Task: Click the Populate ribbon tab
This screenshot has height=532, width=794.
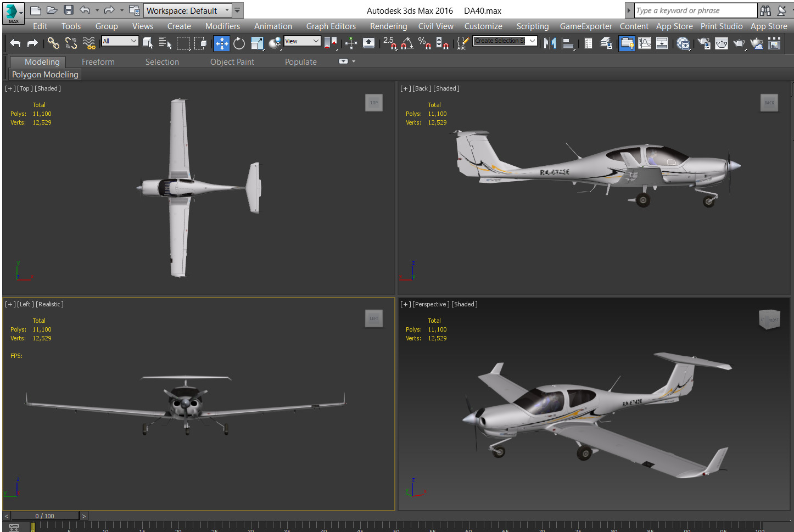Action: click(x=300, y=62)
